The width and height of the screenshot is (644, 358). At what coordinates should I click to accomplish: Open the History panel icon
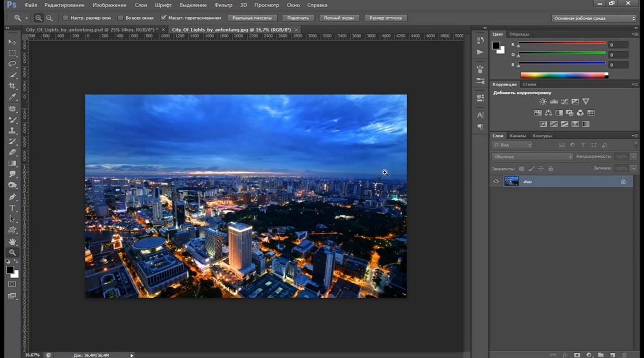click(480, 41)
